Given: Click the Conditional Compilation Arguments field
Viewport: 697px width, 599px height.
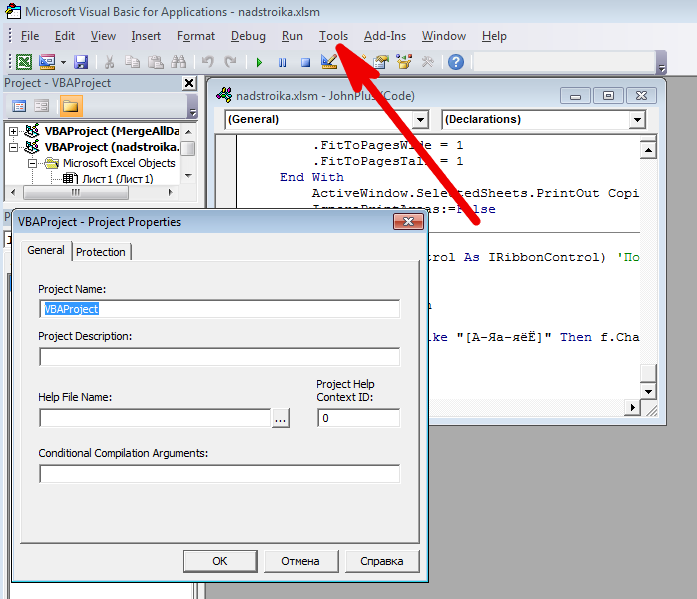Looking at the screenshot, I should [220, 474].
